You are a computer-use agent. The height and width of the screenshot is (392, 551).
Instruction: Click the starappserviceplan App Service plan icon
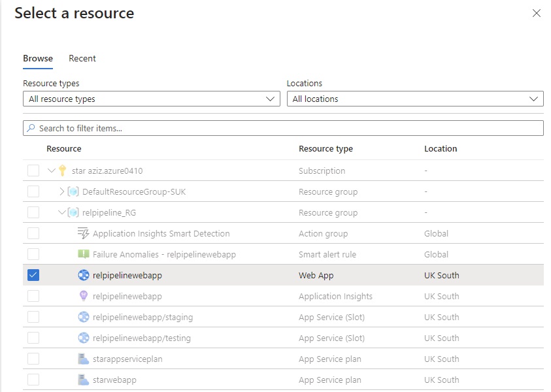click(83, 359)
